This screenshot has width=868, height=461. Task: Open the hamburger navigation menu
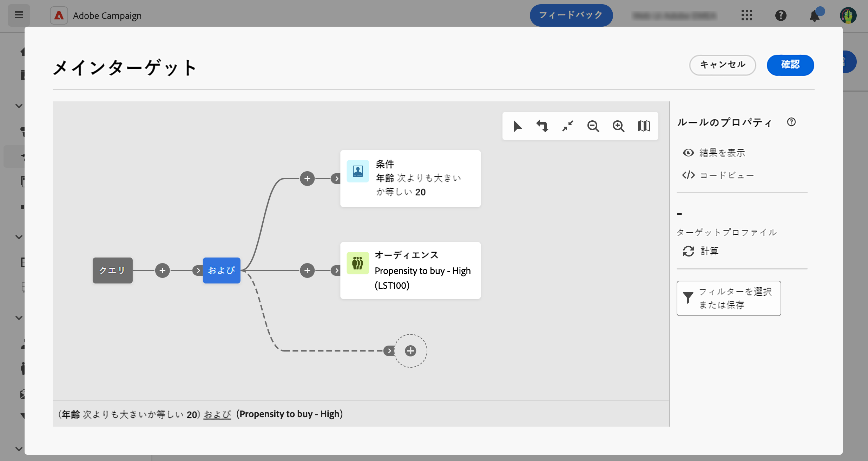19,15
